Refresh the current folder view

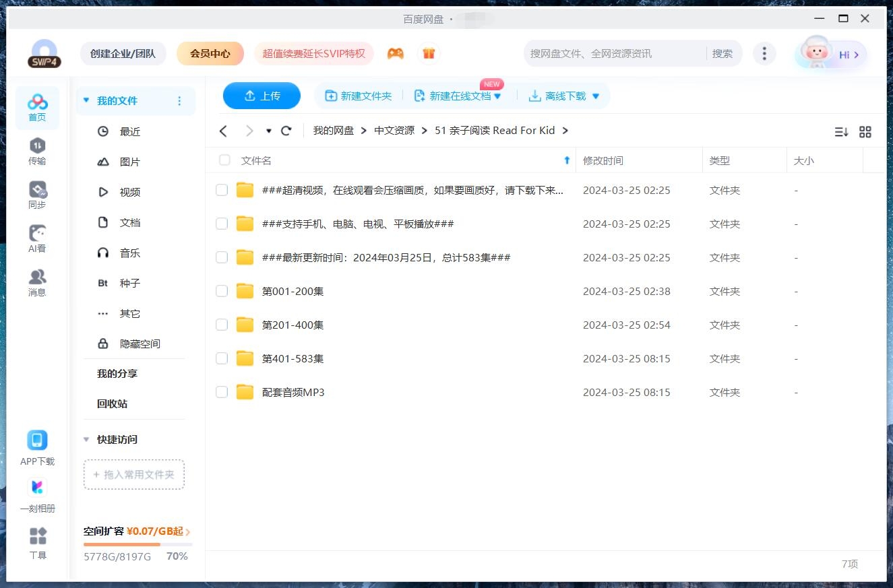tap(286, 130)
